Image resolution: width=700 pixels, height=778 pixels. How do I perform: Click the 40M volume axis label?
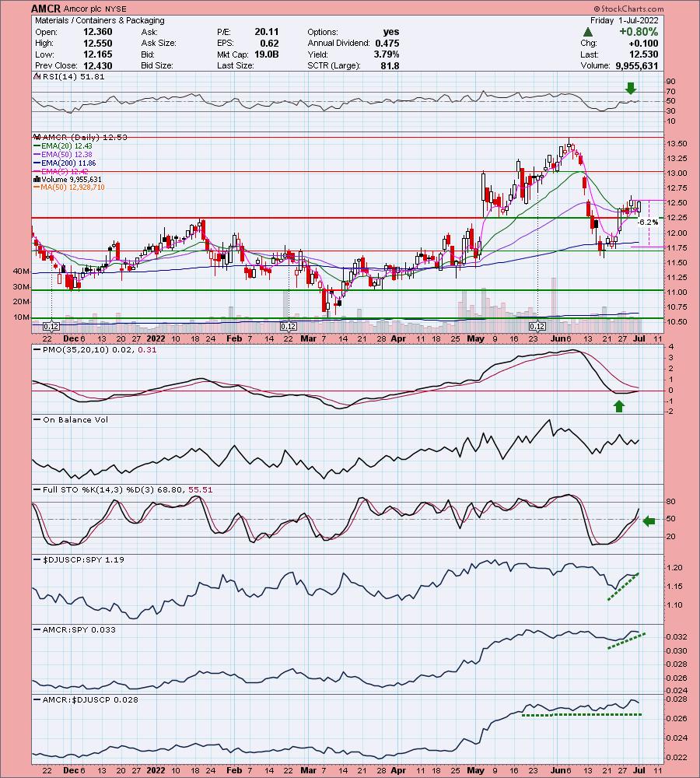tap(21, 272)
